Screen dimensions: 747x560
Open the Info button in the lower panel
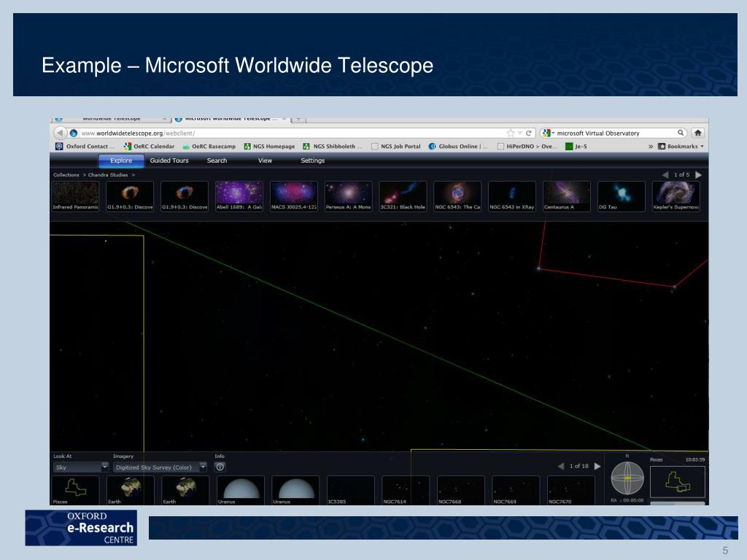(220, 467)
